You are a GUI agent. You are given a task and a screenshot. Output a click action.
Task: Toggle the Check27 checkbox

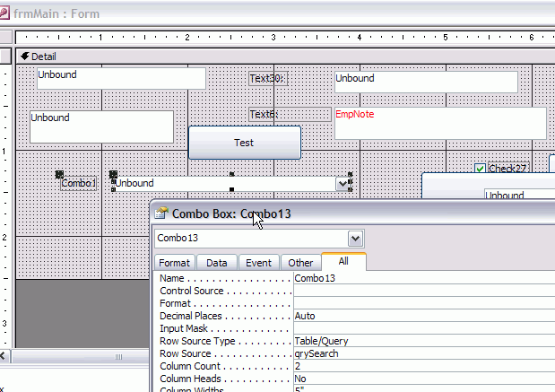coord(481,169)
